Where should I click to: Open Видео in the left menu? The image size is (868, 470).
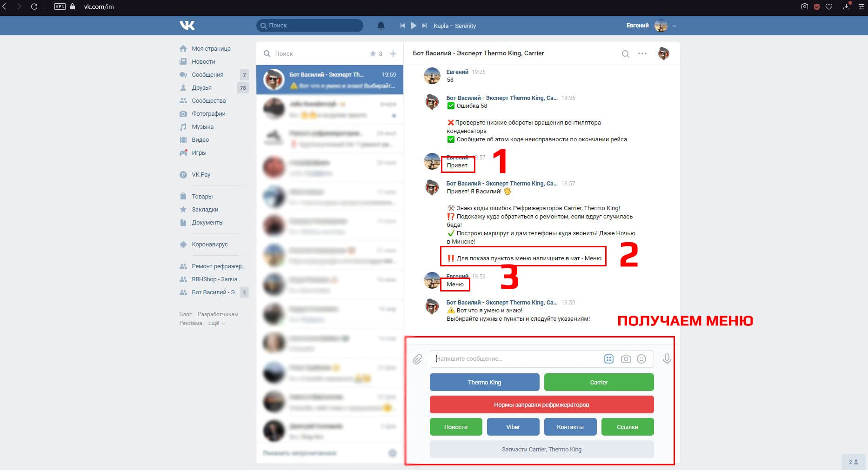click(x=200, y=139)
